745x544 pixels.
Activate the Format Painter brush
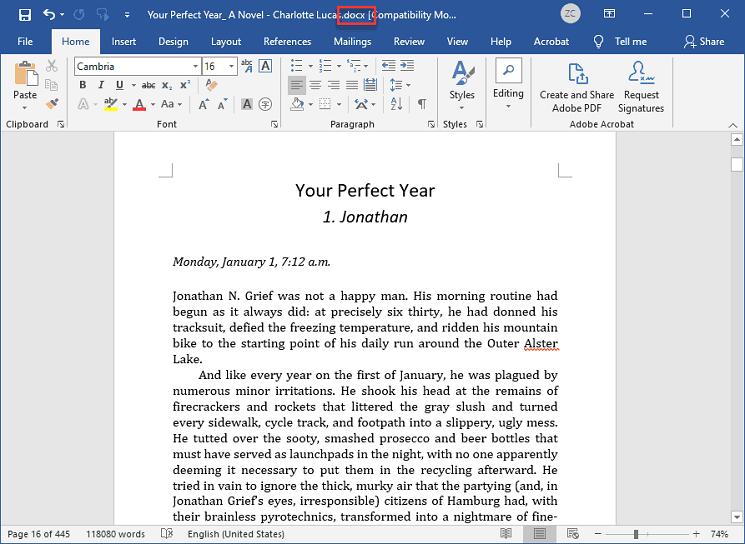coord(52,104)
